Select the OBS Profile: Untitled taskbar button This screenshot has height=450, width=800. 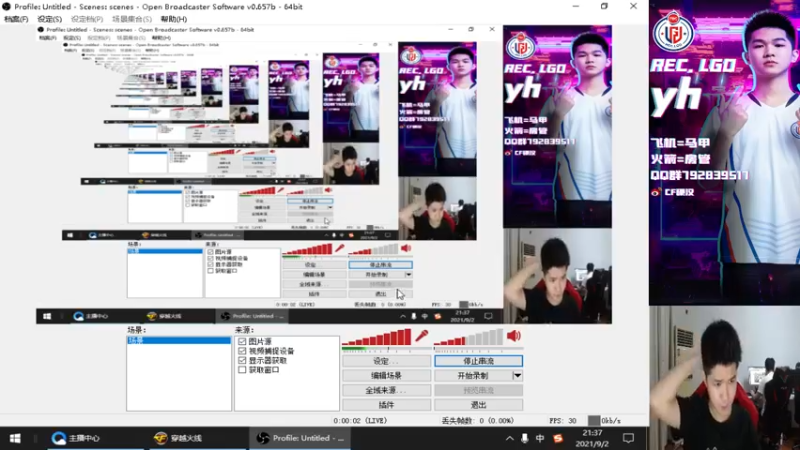tap(300, 438)
